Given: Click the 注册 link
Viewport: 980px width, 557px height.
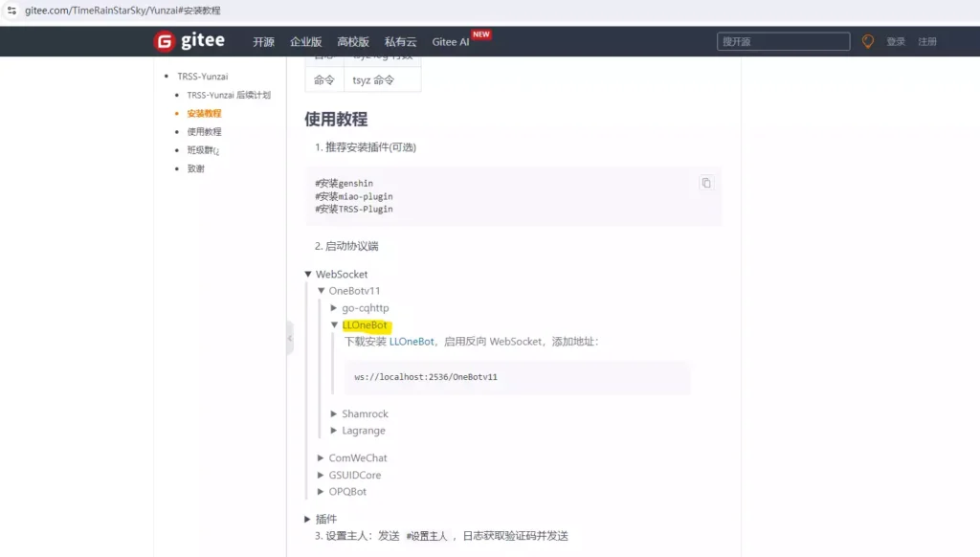Looking at the screenshot, I should coord(927,41).
